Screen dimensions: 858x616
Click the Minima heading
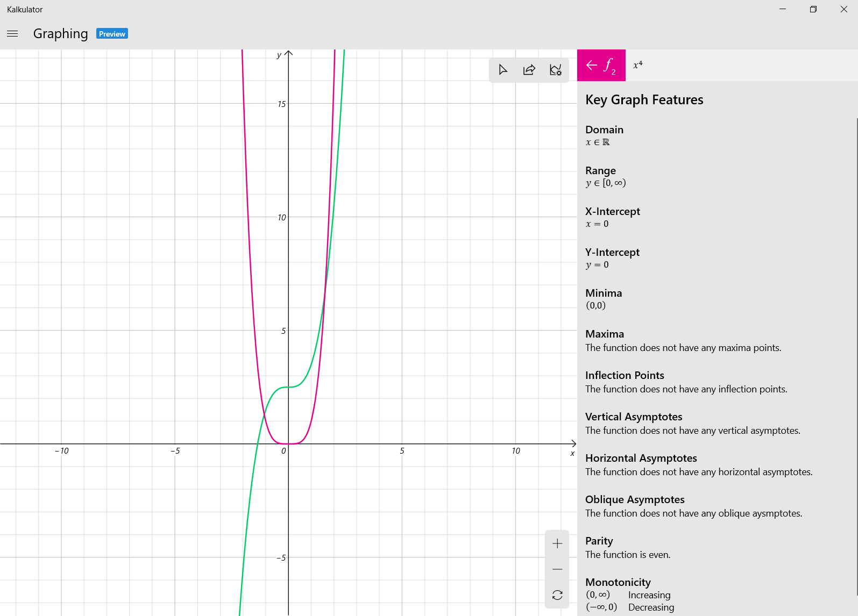tap(604, 293)
